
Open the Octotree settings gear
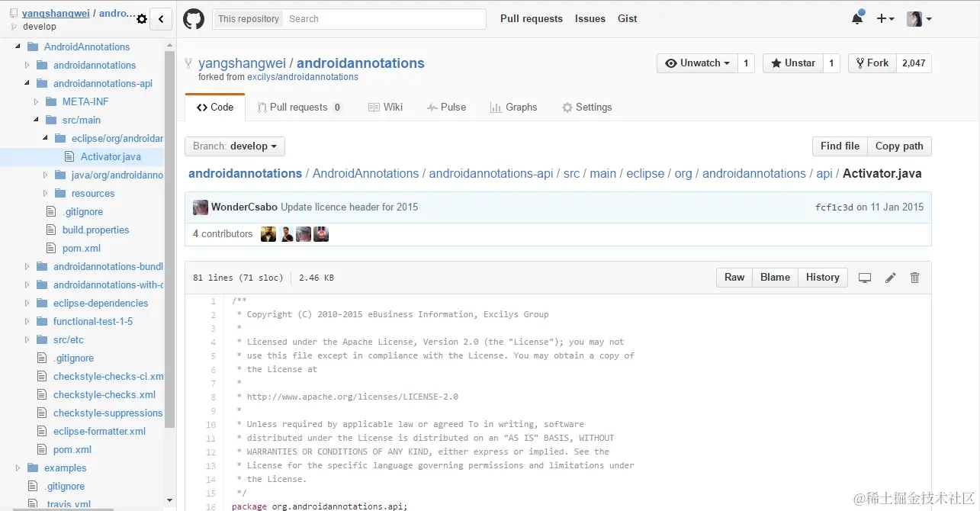pos(141,19)
